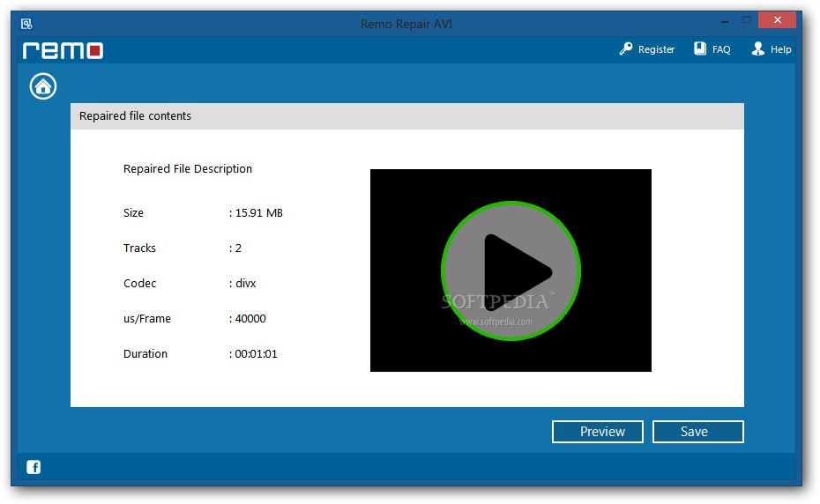Viewport: 820px width, 504px height.
Task: Minimize the Remo Repair AVI window
Action: coord(725,21)
